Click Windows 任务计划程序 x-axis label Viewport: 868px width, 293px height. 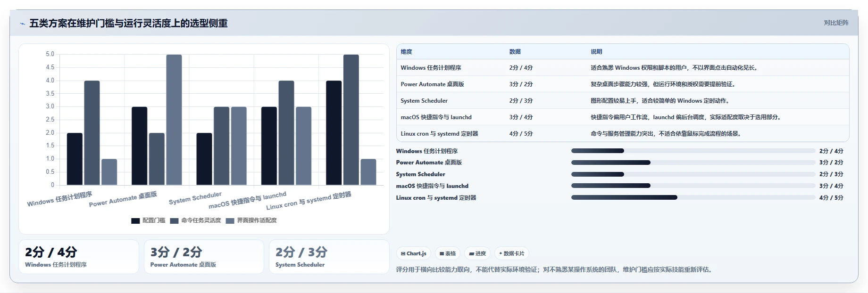[59, 199]
